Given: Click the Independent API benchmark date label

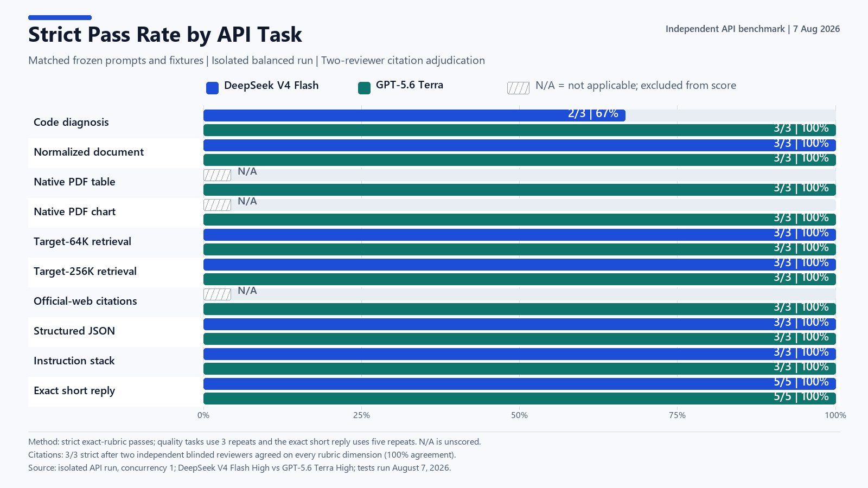Looking at the screenshot, I should point(752,29).
